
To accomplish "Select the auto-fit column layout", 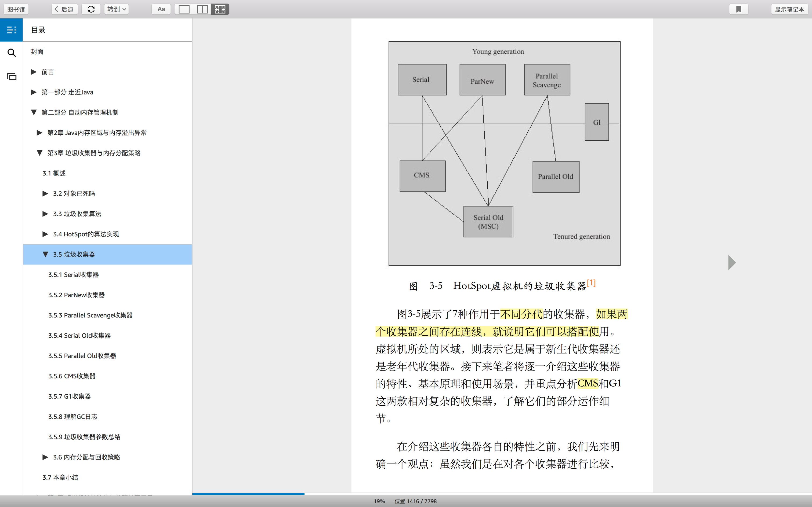I will (x=220, y=9).
